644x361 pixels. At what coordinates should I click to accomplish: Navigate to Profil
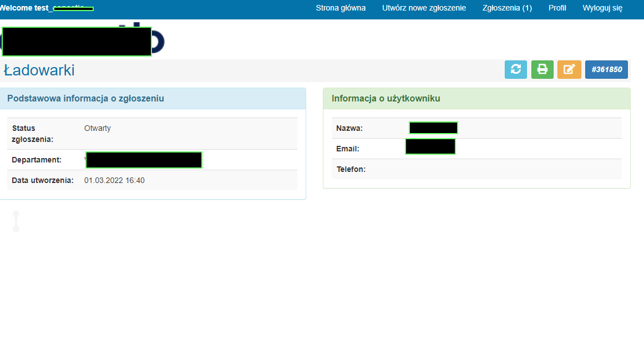[557, 8]
